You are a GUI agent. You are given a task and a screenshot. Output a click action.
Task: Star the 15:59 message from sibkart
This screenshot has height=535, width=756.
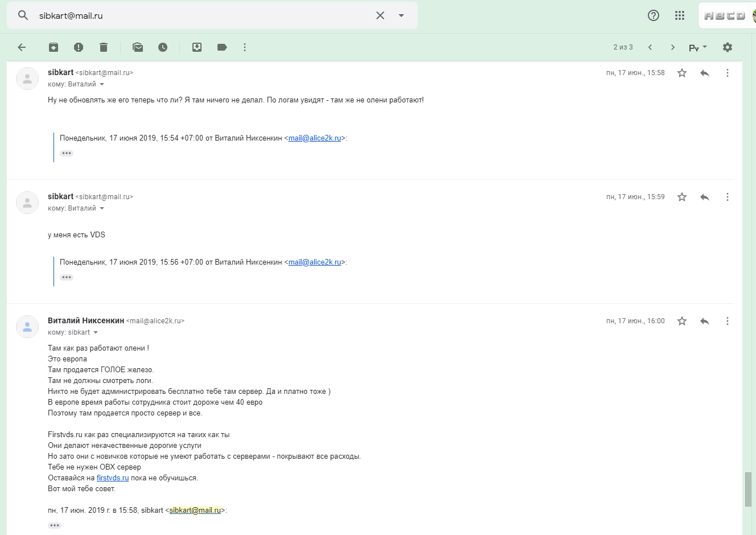[682, 197]
